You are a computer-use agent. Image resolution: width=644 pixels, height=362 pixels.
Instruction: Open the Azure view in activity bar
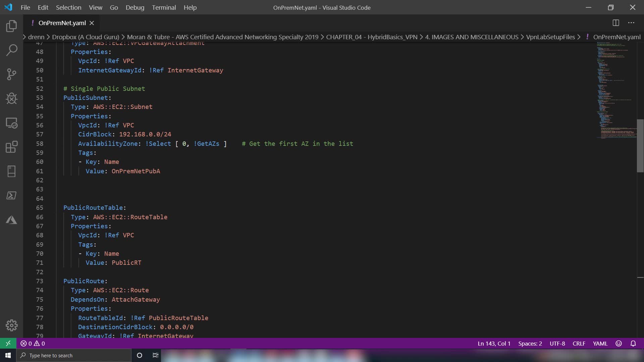click(11, 220)
